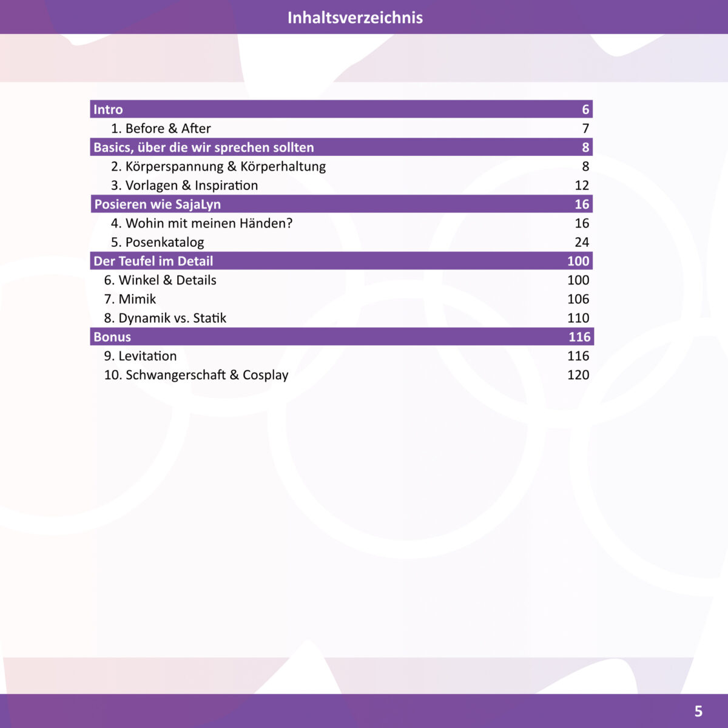Click page number 106 next to Mimik
Screen dimensions: 728x728
578,299
